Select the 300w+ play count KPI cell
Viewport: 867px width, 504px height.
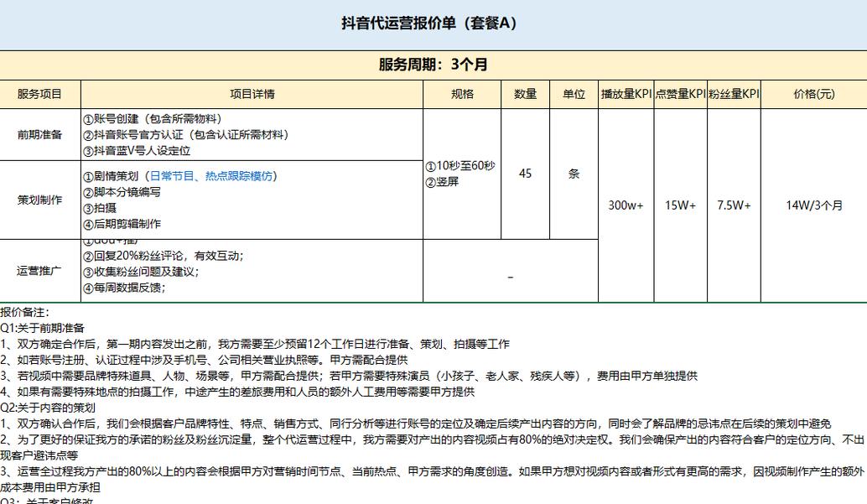point(626,205)
